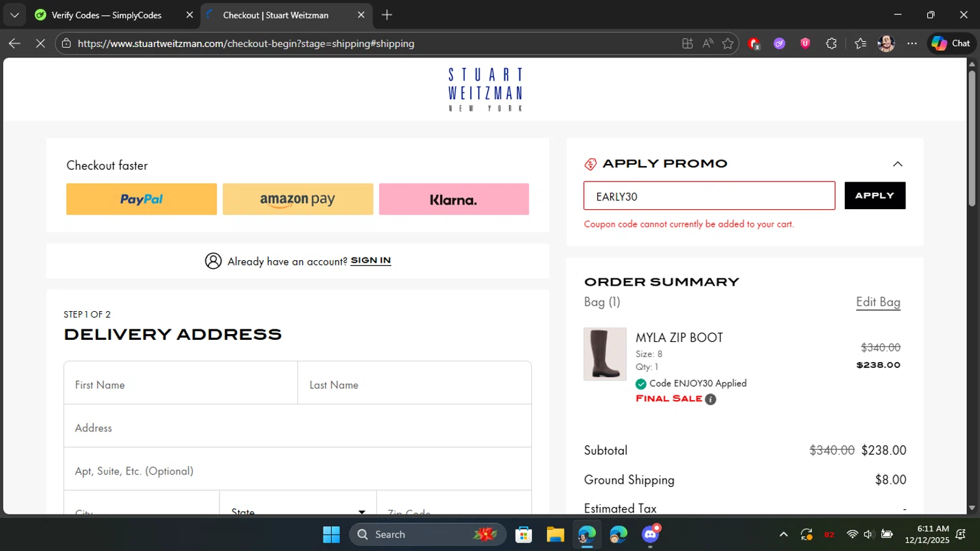The height and width of the screenshot is (551, 980).
Task: Click the Ground Shipping $8.00 value
Action: click(890, 480)
